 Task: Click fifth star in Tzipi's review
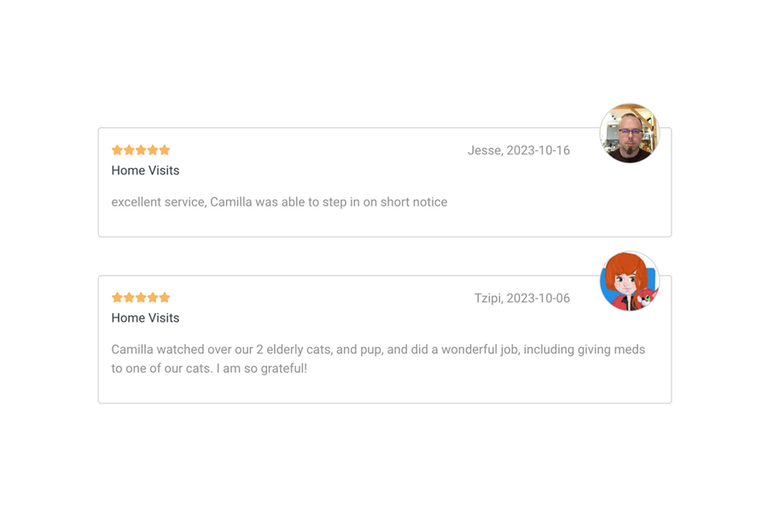point(165,297)
